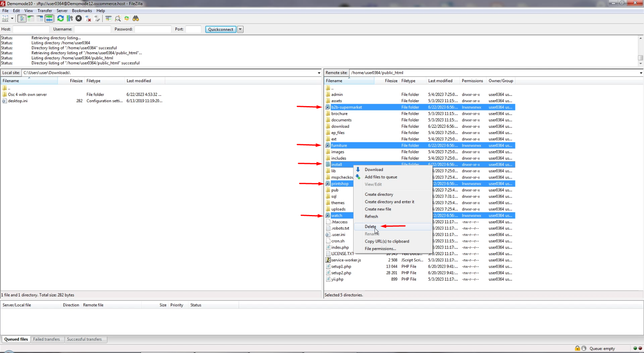
Task: Sort remote files by Last modified header
Action: [440, 81]
